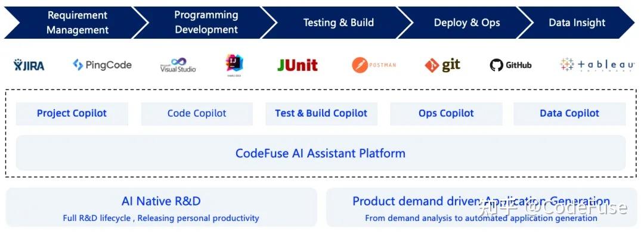Choose the Test & Build Copilot box
Screen dimensions: 644x234
coord(321,114)
